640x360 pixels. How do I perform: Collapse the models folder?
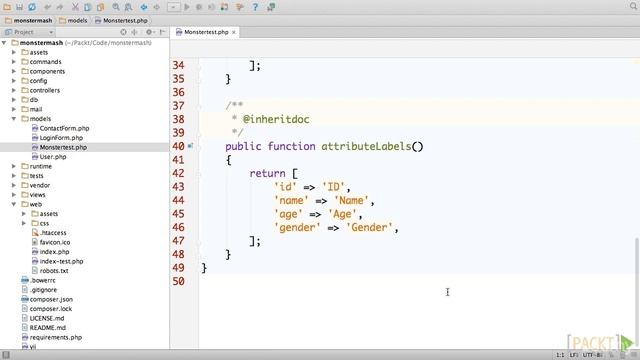click(14, 119)
